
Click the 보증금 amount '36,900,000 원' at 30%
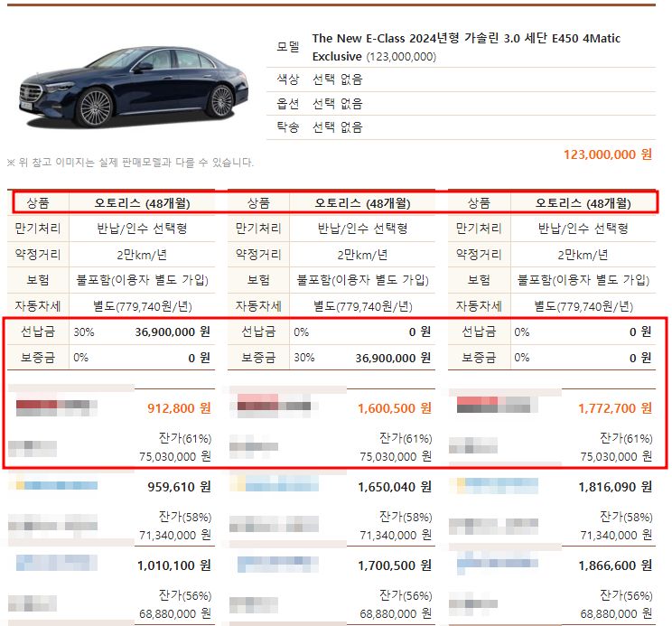393,359
